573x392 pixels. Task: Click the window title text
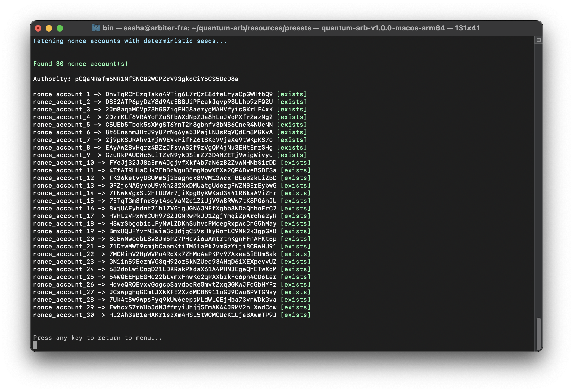coord(291,28)
